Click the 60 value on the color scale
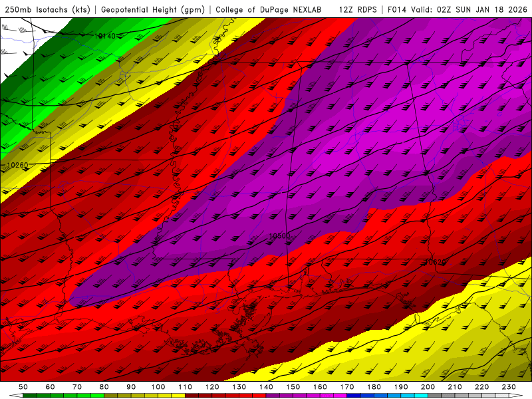This screenshot has height=399, width=532. (x=50, y=387)
